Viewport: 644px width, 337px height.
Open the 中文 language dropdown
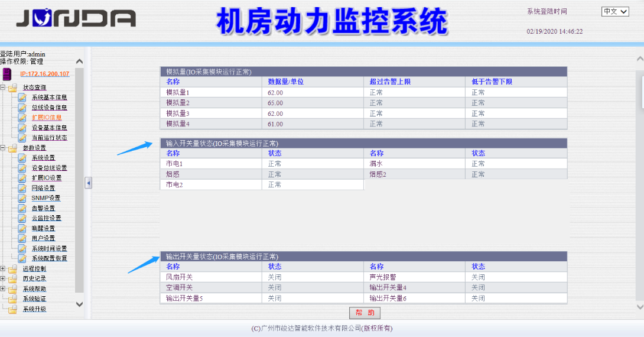(x=615, y=11)
